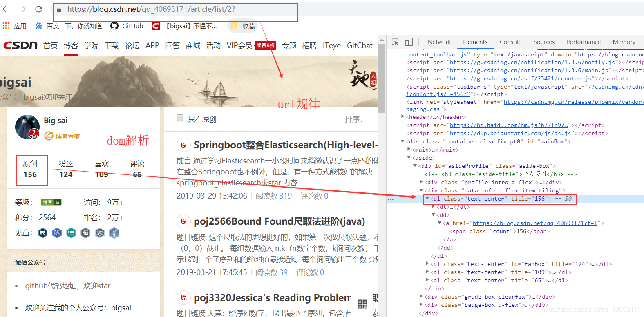Click the Big sai avatar picture
Screen dimensions: 644x317
pyautogui.click(x=27, y=127)
